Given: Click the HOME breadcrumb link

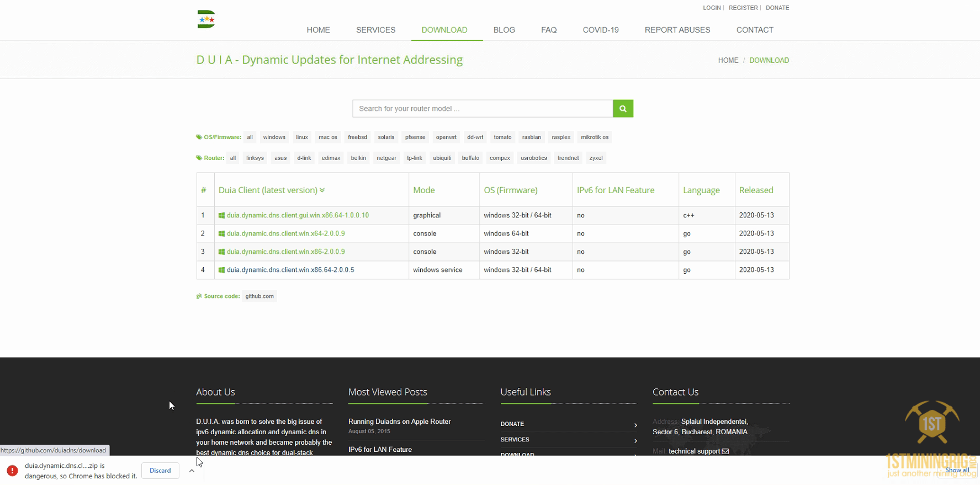Looking at the screenshot, I should coord(728,60).
